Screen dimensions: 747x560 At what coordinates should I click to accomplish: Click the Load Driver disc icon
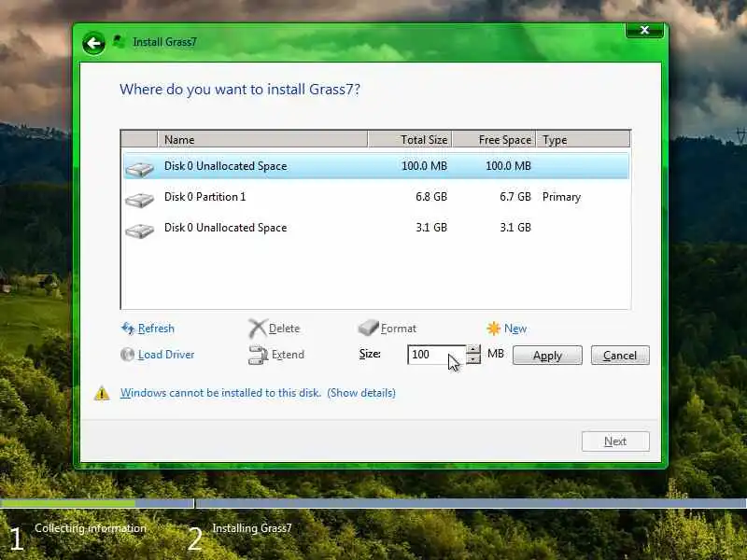[x=127, y=355]
